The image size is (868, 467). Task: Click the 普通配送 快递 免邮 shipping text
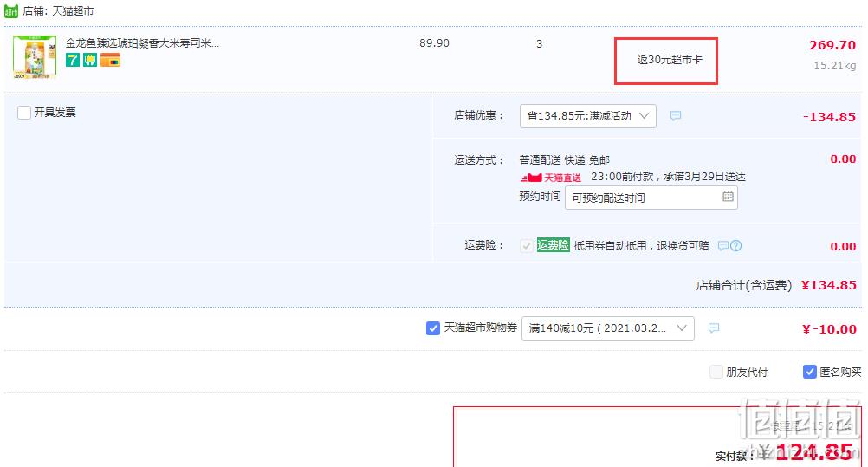click(565, 160)
